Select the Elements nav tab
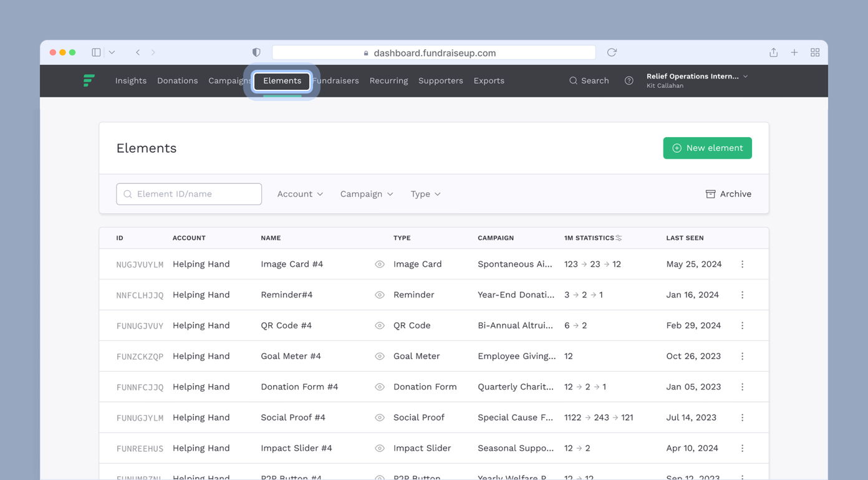The image size is (868, 480). 282,80
